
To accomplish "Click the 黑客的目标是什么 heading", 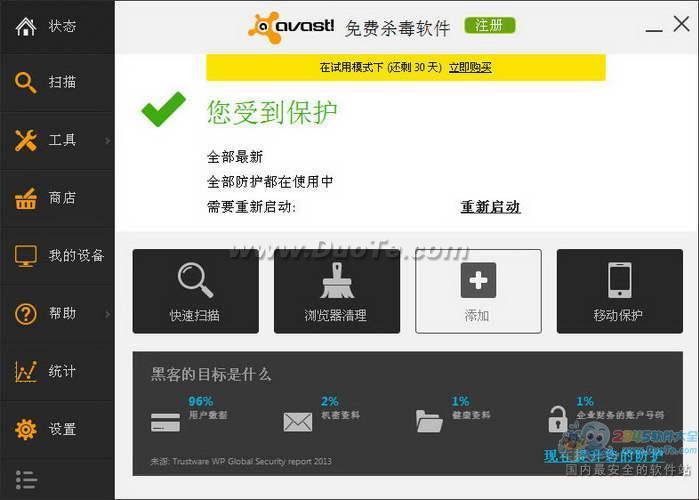I will [211, 374].
